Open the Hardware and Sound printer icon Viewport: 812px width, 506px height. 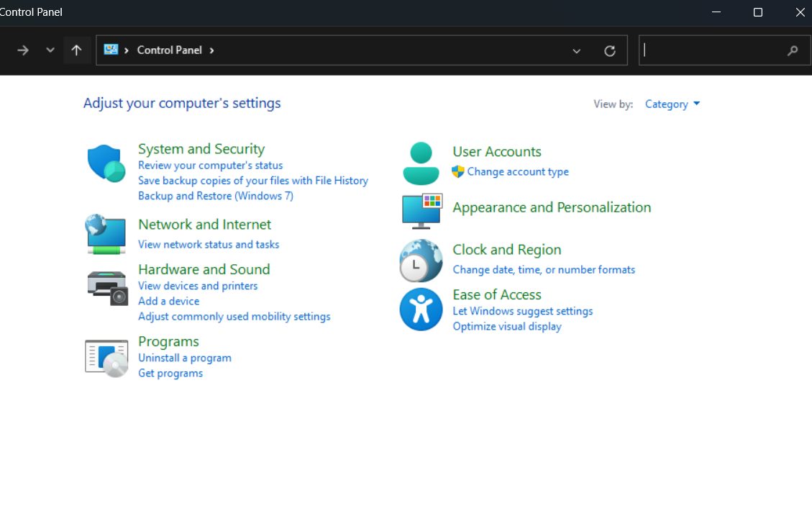pyautogui.click(x=107, y=288)
